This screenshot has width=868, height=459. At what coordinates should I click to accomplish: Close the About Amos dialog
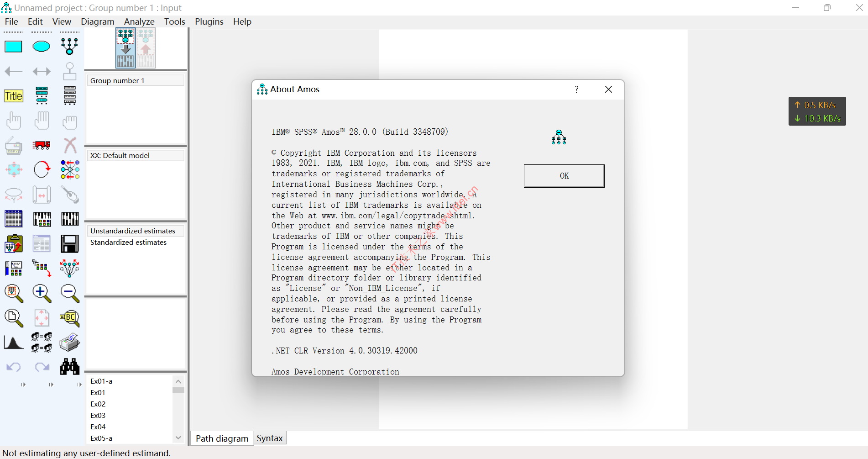608,89
